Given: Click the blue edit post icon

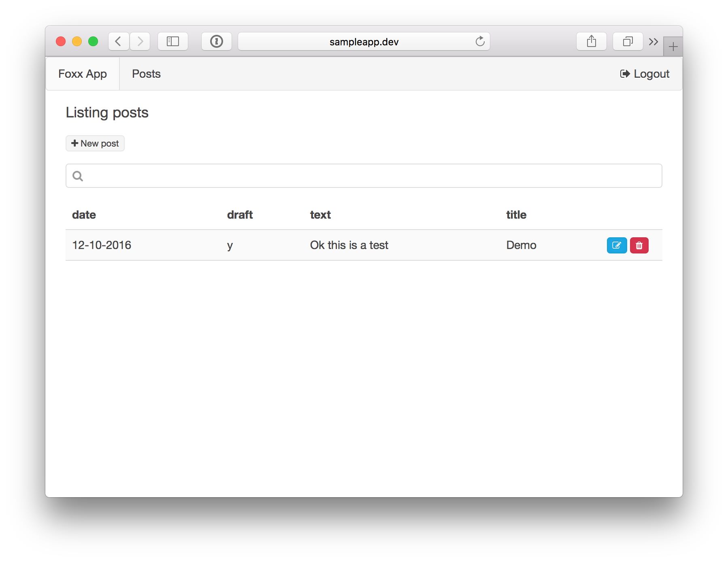Looking at the screenshot, I should pyautogui.click(x=616, y=245).
